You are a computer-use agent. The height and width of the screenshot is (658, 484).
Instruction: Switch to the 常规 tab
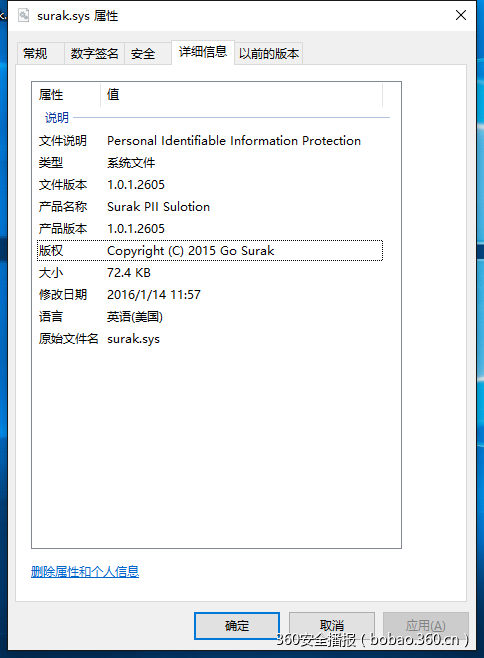40,54
